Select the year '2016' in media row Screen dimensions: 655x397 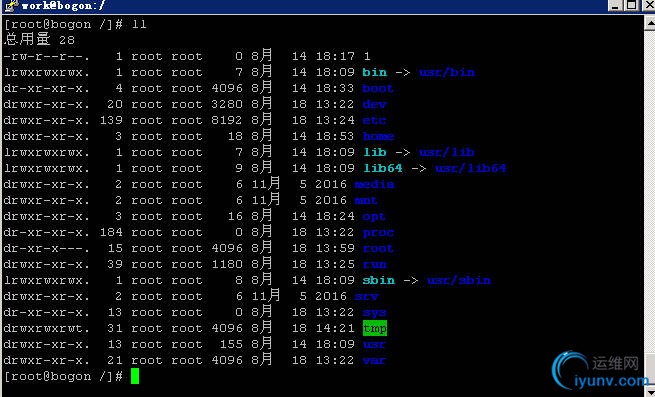pos(331,184)
